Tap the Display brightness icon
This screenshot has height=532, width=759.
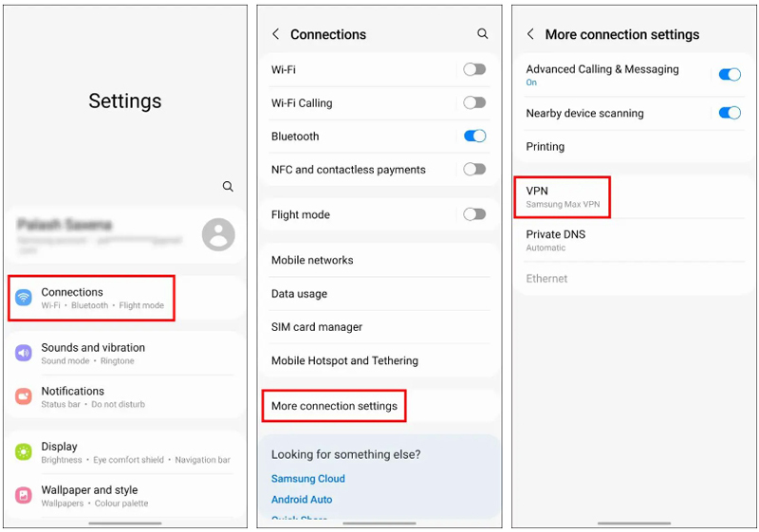click(x=24, y=452)
